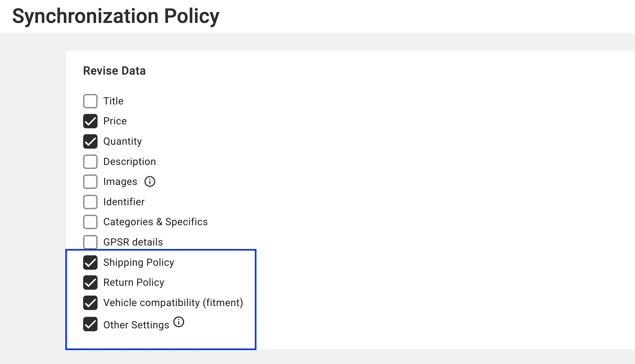Image resolution: width=635 pixels, height=364 pixels.
Task: Enable the Identifier checkbox
Action: [x=90, y=202]
